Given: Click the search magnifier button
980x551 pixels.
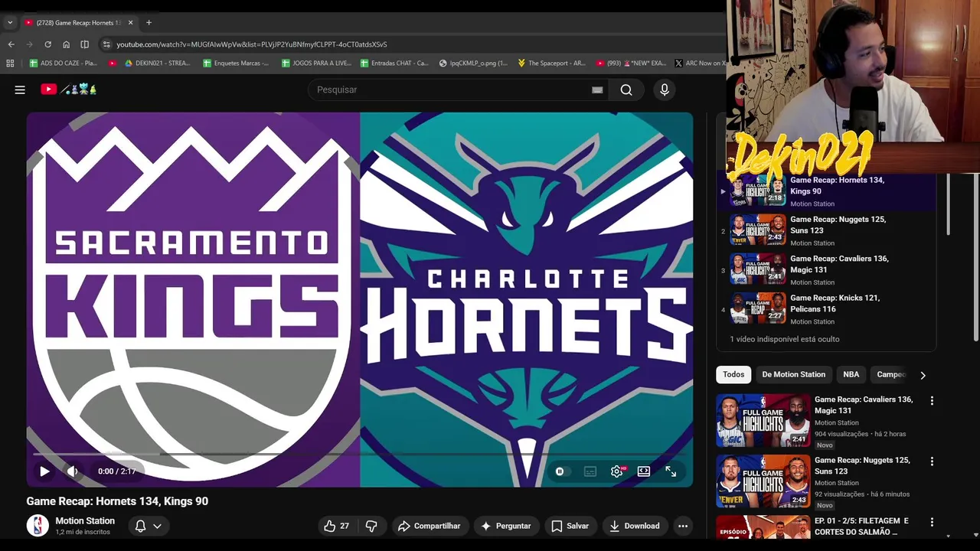Looking at the screenshot, I should 626,90.
